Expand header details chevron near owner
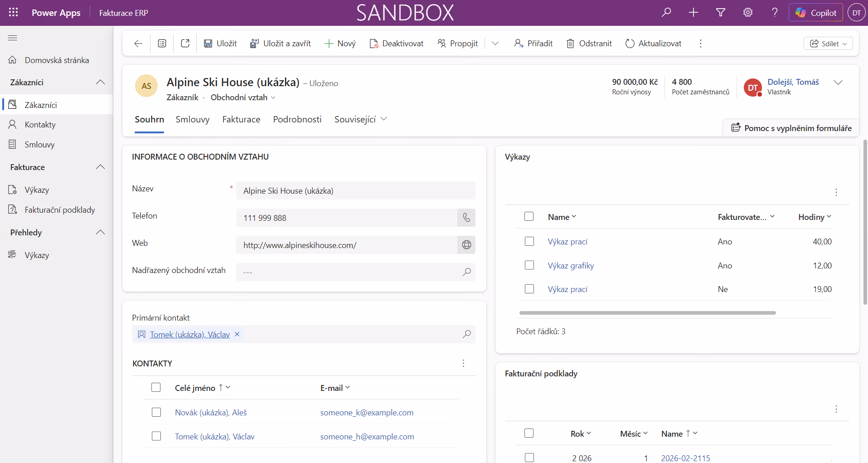This screenshot has width=868, height=463. click(838, 83)
